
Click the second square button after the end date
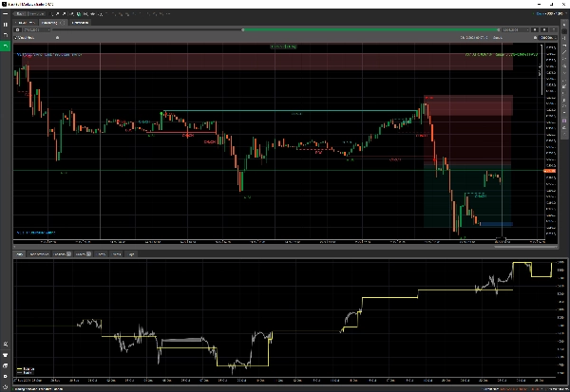pos(544,29)
